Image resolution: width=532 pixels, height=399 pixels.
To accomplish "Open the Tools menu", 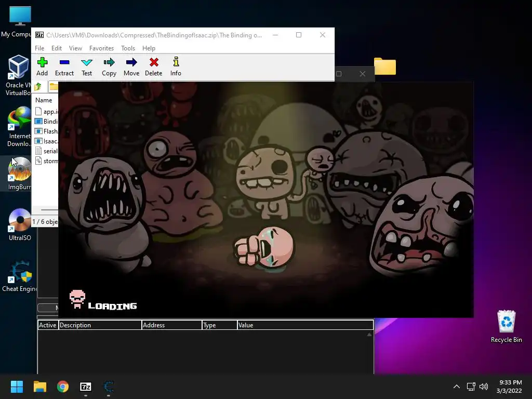I will click(x=128, y=48).
